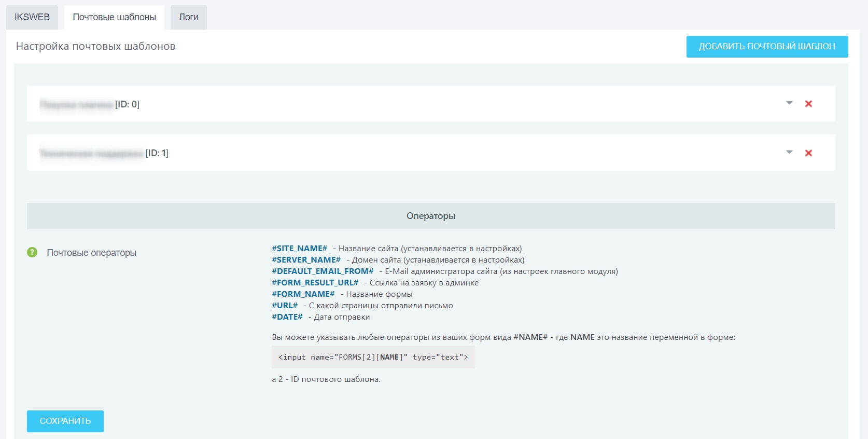Delete the mail template with ID: 0
The height and width of the screenshot is (439, 868).
click(x=808, y=104)
